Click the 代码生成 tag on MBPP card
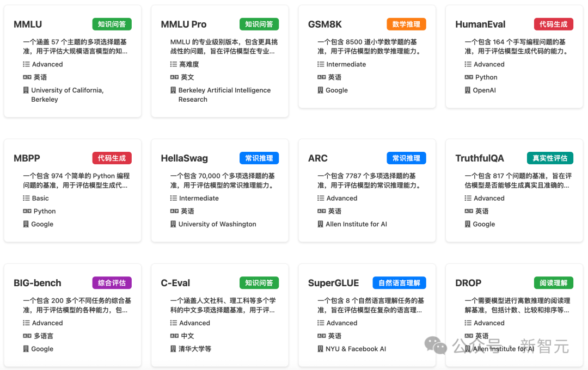The width and height of the screenshot is (588, 370). click(x=112, y=158)
